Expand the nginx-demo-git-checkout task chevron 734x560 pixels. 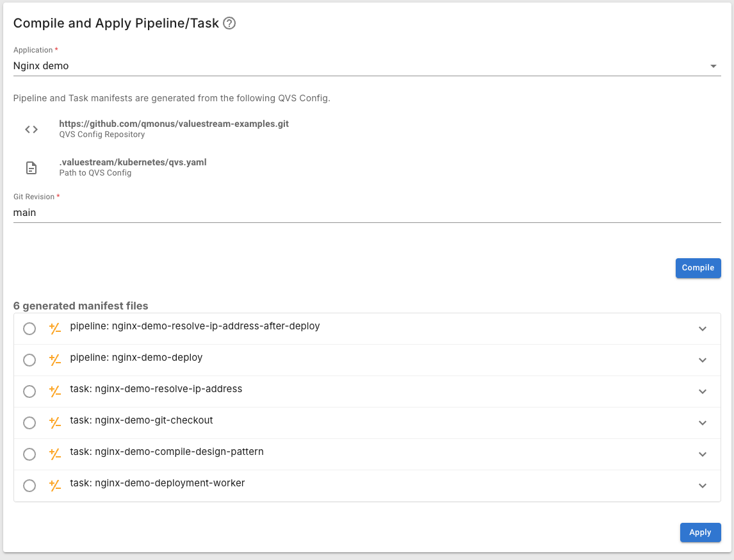(703, 423)
